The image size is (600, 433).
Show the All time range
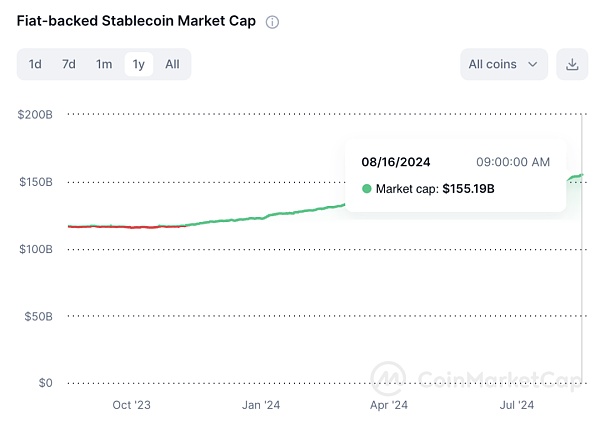point(172,64)
